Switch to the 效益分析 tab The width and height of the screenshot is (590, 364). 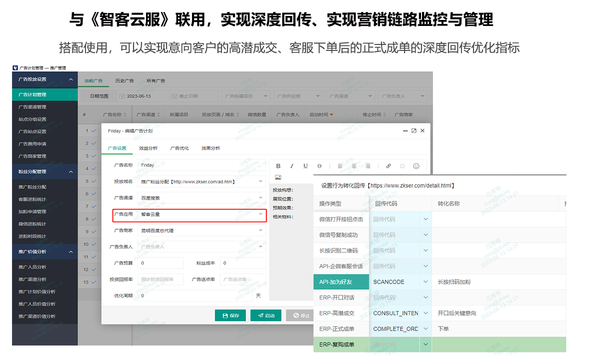(x=148, y=148)
